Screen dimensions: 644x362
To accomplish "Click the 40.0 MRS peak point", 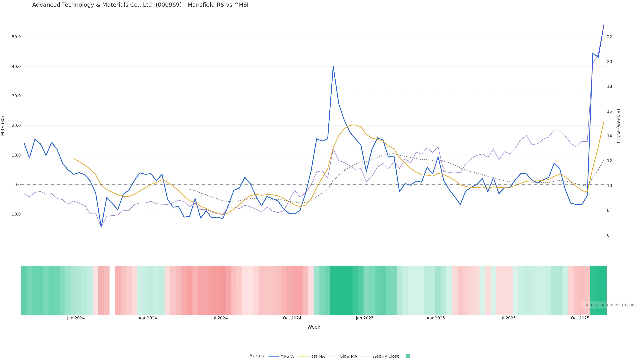I will pyautogui.click(x=333, y=67).
